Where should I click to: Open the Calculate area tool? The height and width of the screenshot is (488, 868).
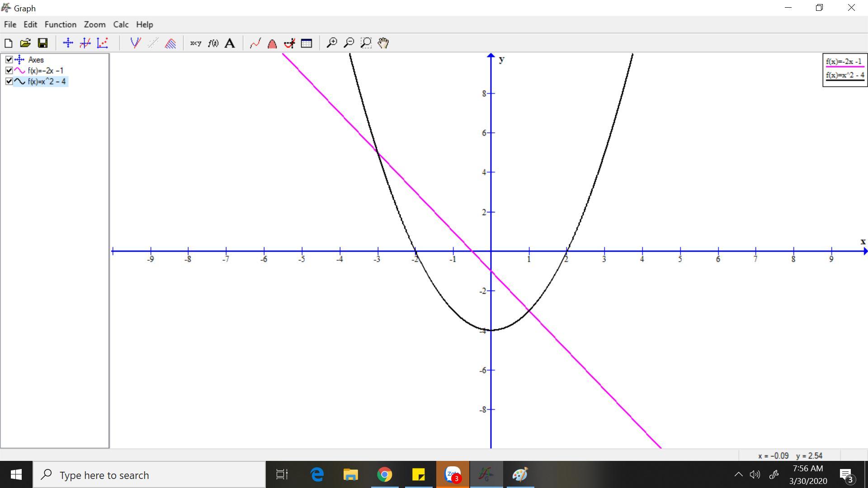(272, 43)
